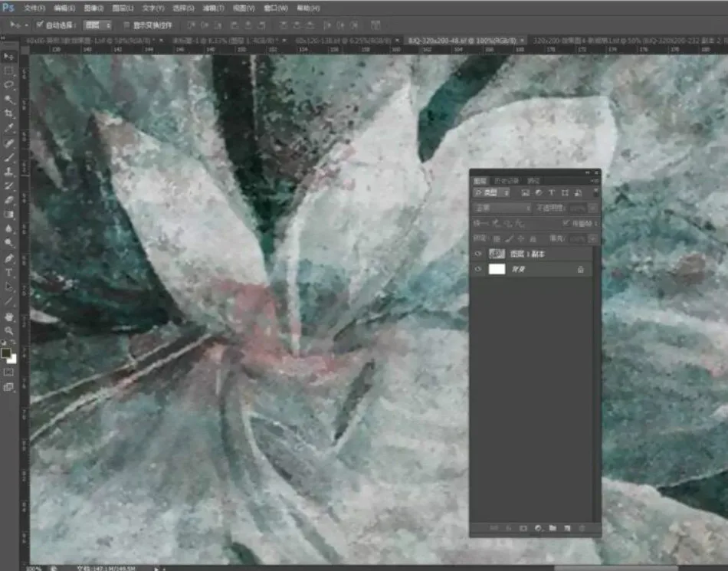This screenshot has height=571, width=728.
Task: Choose the Horizontal Type tool
Action: click(x=9, y=273)
